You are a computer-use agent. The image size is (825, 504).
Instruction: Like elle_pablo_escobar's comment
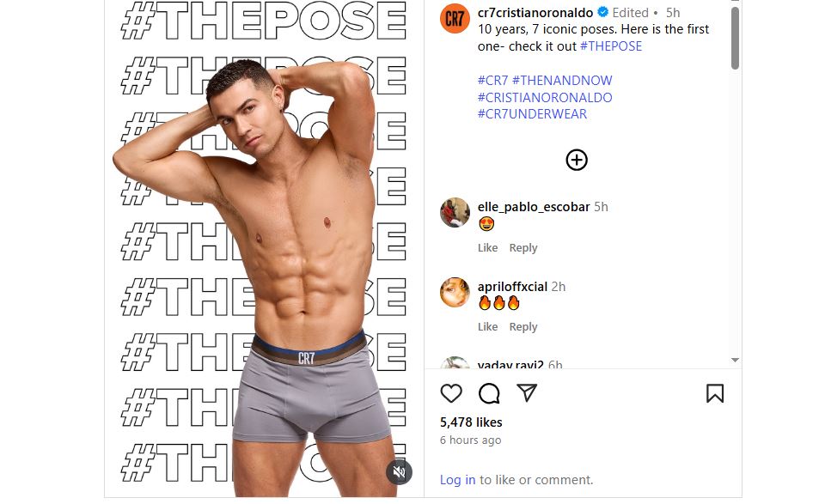pos(488,247)
